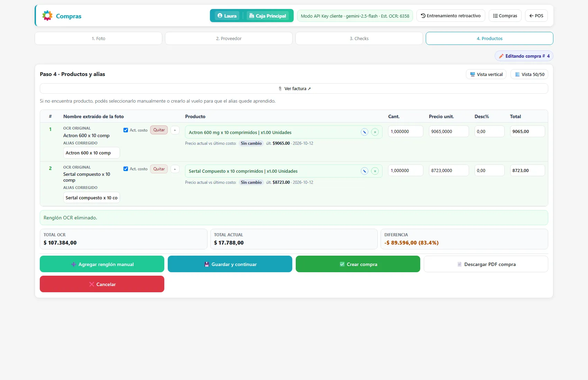Click quantity field in Actron row
Image resolution: width=588 pixels, height=380 pixels.
[x=406, y=131]
